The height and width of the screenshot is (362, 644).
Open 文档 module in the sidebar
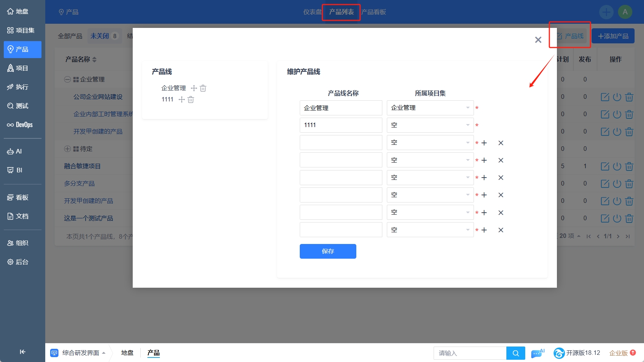tap(18, 216)
